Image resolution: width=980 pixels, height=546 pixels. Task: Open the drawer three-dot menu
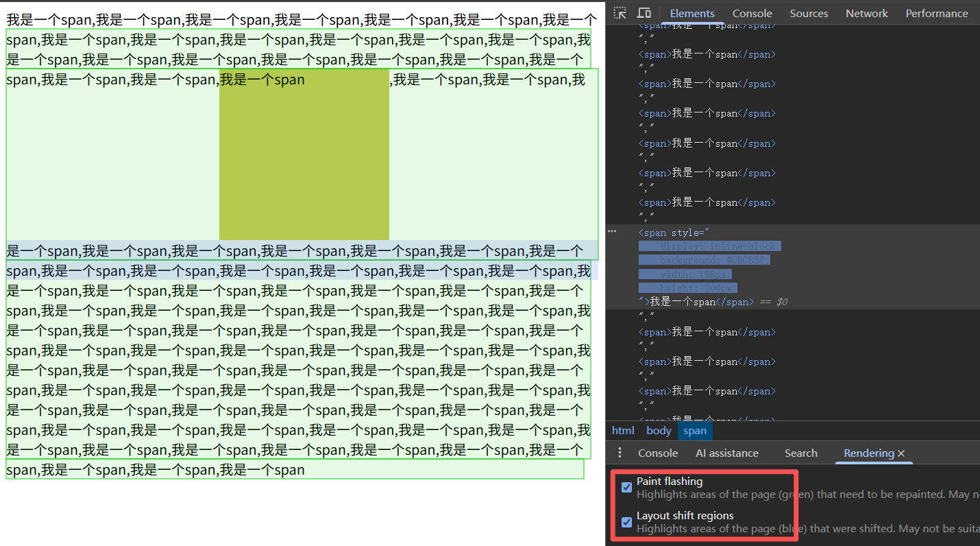coord(620,453)
